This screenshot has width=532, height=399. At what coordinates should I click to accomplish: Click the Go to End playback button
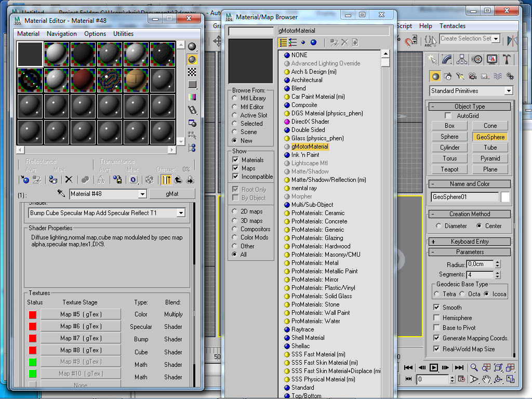[x=459, y=367]
